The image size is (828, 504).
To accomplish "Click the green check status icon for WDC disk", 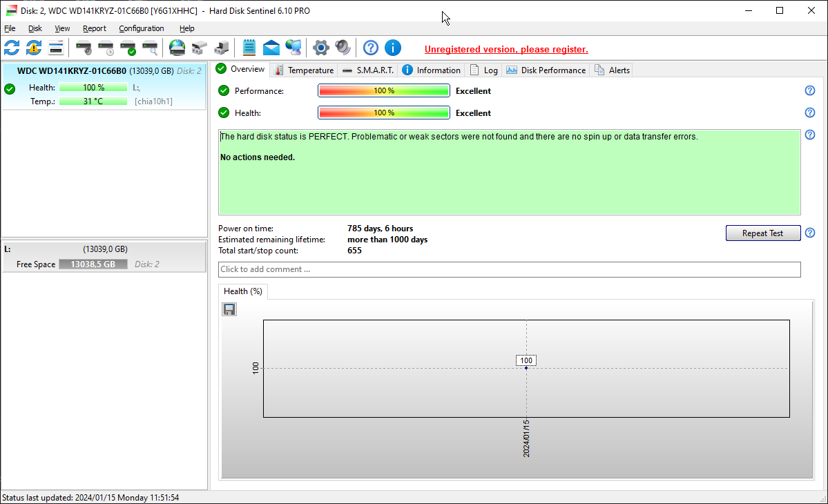I will click(10, 88).
